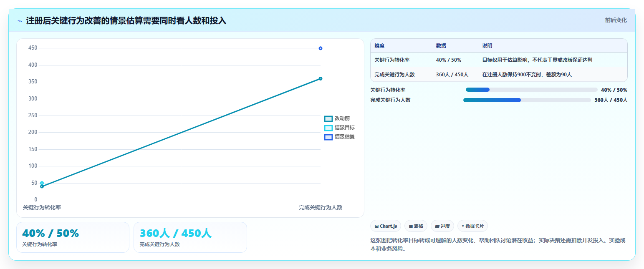The image size is (644, 269).
Task: Select the 数据卡片 tag chip
Action: (472, 226)
